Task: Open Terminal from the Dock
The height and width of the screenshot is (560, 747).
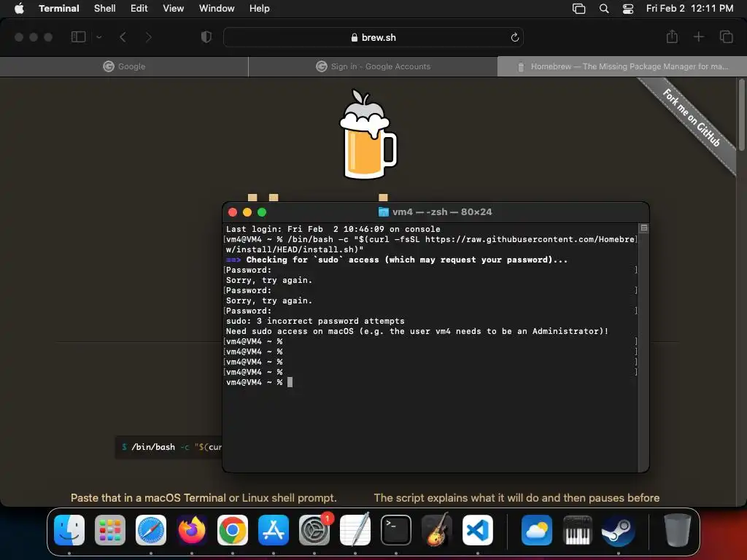Action: pyautogui.click(x=396, y=530)
